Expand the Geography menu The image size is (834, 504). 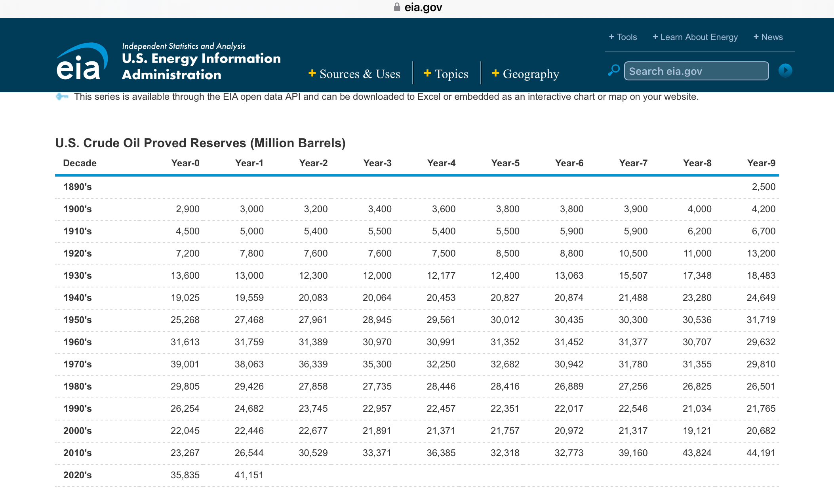coord(525,74)
